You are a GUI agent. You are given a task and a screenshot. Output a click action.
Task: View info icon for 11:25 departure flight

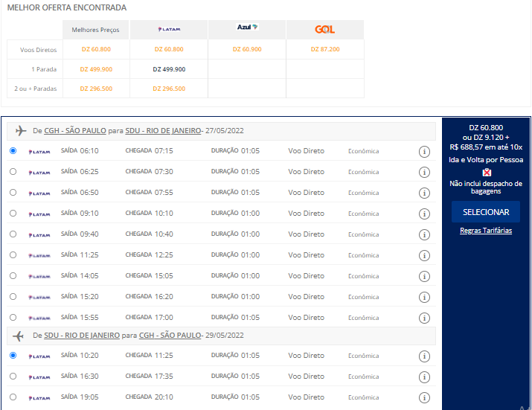424,255
